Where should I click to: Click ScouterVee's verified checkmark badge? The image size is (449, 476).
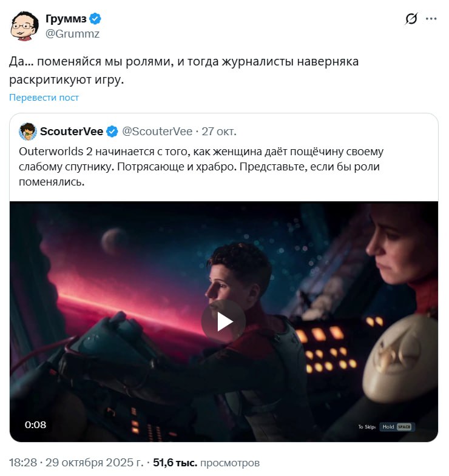click(112, 132)
